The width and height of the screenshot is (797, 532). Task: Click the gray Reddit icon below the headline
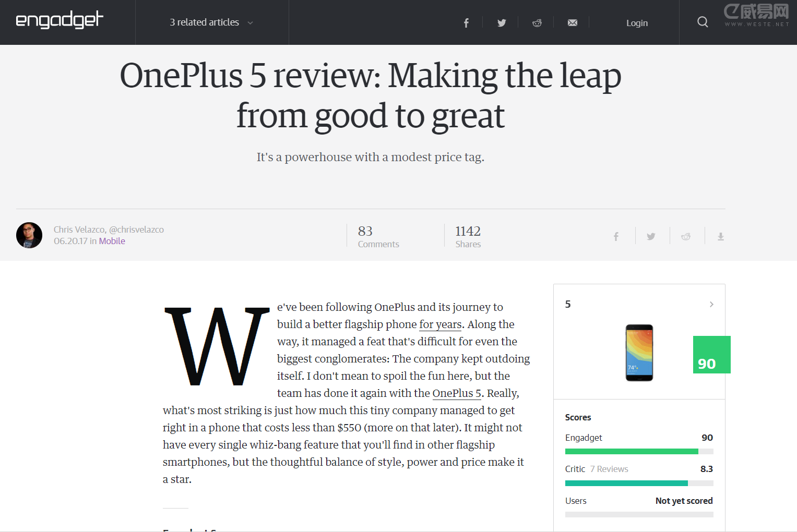click(x=686, y=237)
